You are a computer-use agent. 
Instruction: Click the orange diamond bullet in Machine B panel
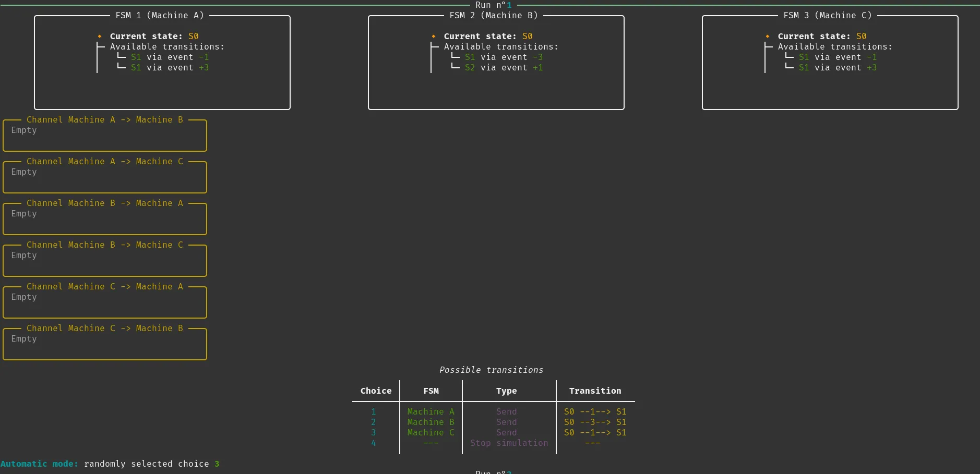pos(434,37)
